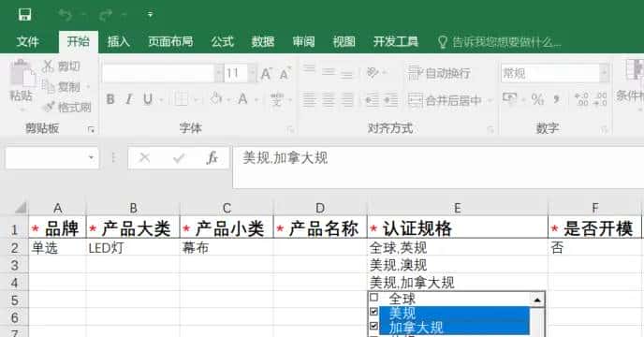The image size is (644, 337).
Task: Toggle italic formatting
Action: pos(129,99)
